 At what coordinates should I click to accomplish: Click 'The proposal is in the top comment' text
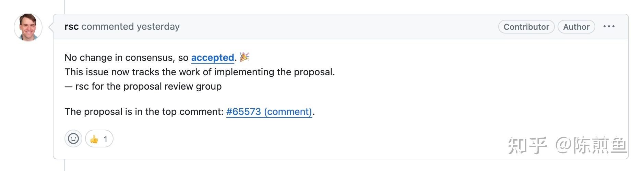coord(144,111)
